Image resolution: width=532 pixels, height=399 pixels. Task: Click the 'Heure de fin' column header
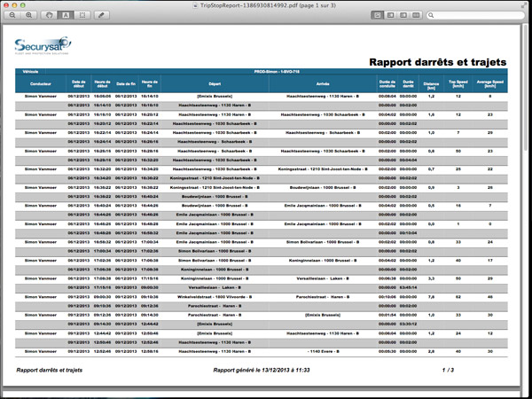(150, 84)
